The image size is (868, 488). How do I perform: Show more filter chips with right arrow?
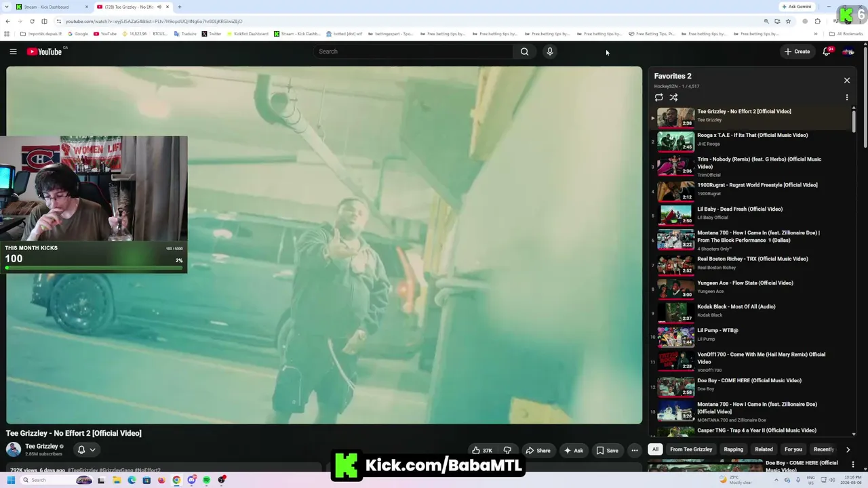click(848, 449)
